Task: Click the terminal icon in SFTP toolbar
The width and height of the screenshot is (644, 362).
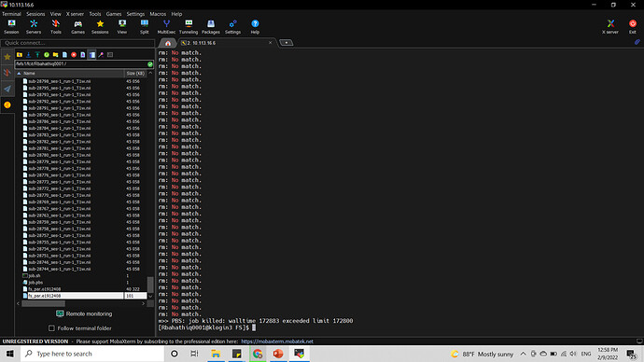Action: 110,55
